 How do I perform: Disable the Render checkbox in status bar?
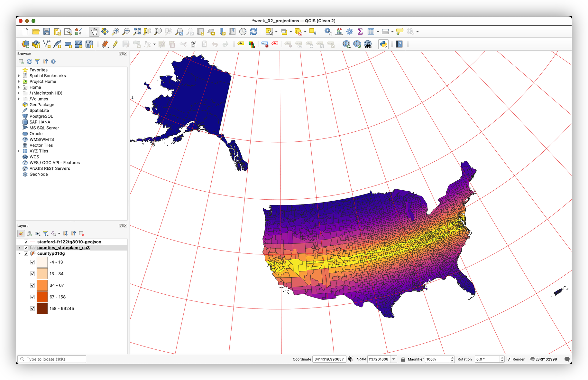509,359
